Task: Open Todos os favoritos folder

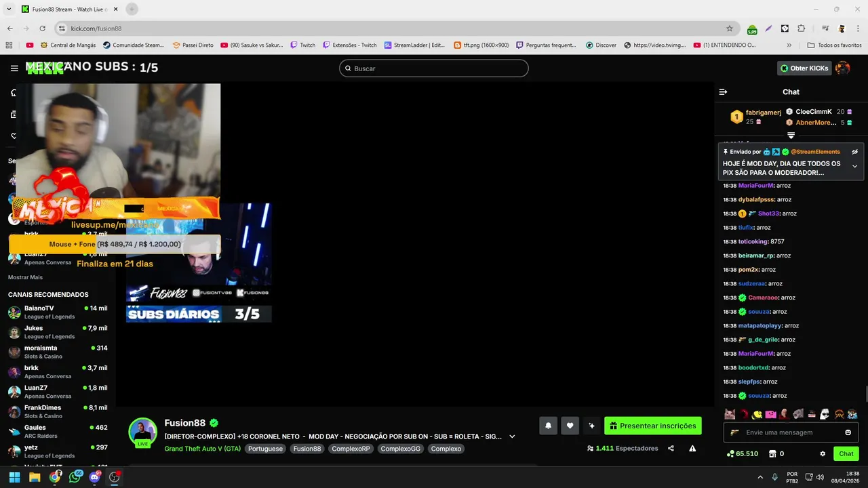Action: pos(834,45)
